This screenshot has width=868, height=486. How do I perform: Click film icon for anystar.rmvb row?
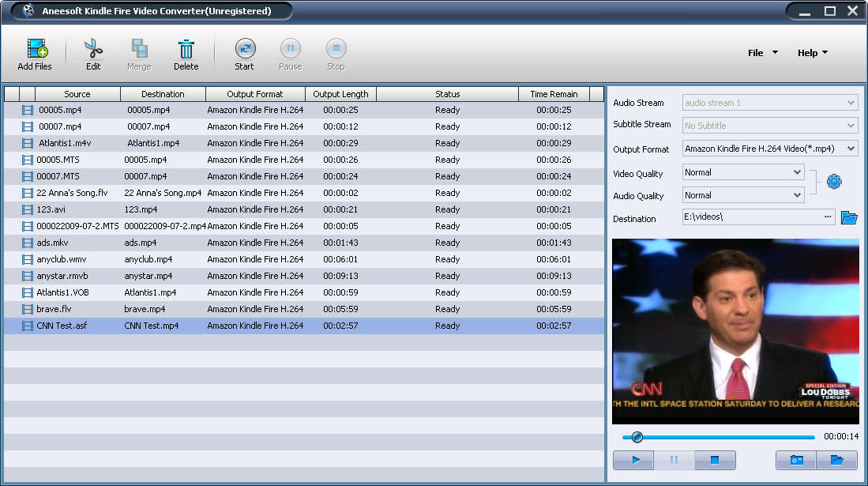[x=27, y=277]
